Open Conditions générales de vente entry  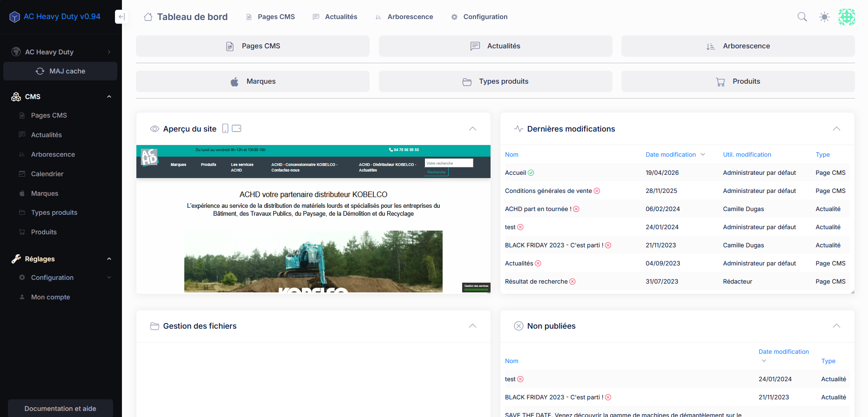tap(548, 191)
